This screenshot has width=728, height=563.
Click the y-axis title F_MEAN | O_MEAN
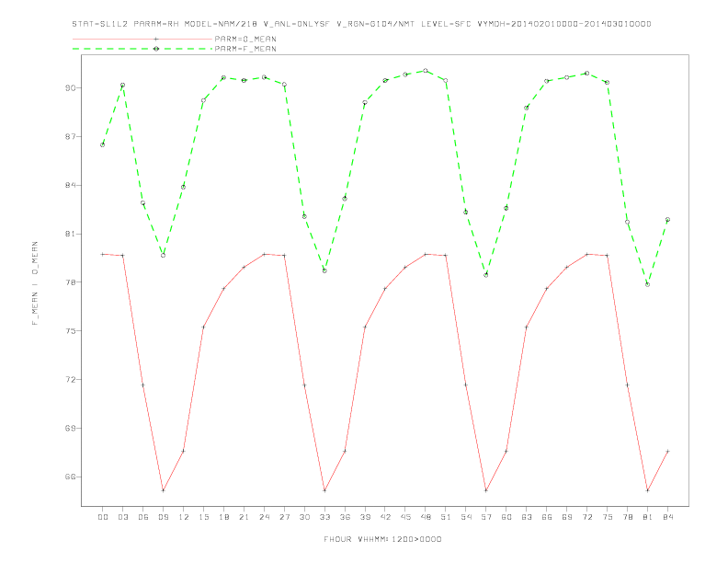(x=35, y=283)
